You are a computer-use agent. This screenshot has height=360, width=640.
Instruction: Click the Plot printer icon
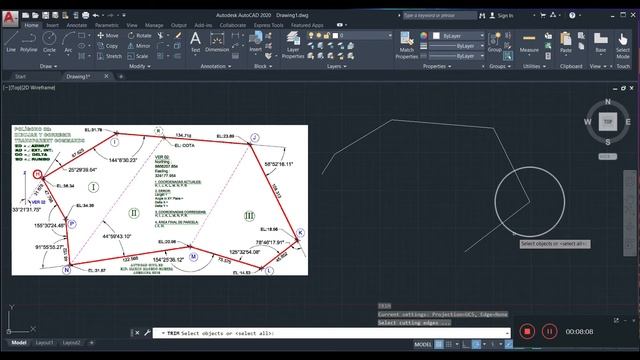tap(86, 16)
